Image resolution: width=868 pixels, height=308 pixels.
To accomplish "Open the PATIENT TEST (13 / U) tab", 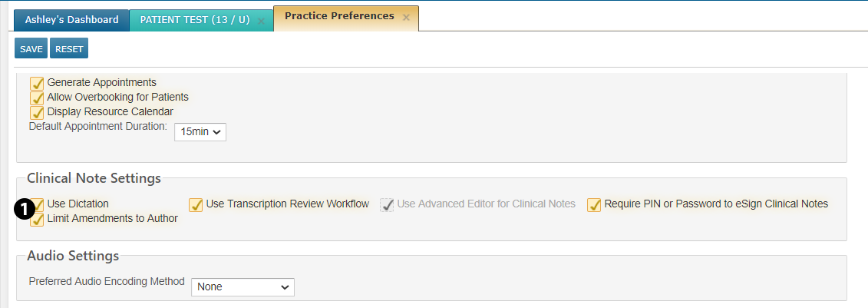I will (x=194, y=20).
